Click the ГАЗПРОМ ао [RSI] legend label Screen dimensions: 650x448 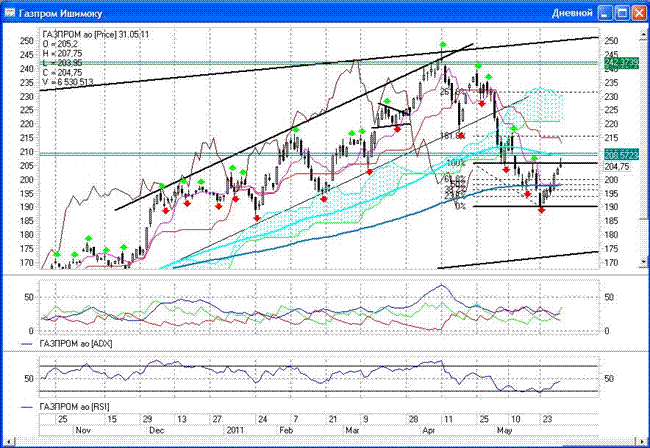point(75,407)
